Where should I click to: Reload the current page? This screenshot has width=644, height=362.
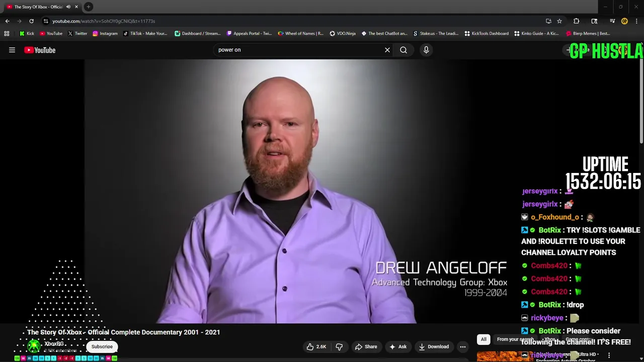(31, 21)
